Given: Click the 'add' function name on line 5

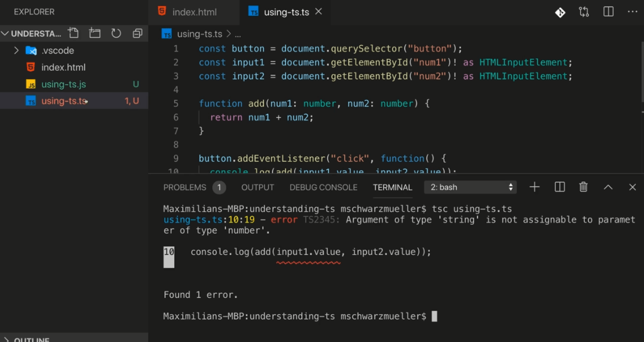Looking at the screenshot, I should pyautogui.click(x=256, y=103).
